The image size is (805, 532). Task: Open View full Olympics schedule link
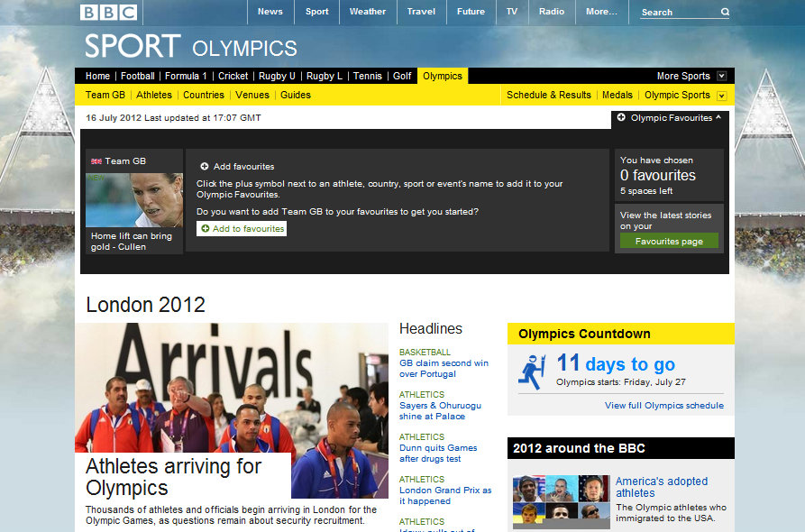663,405
